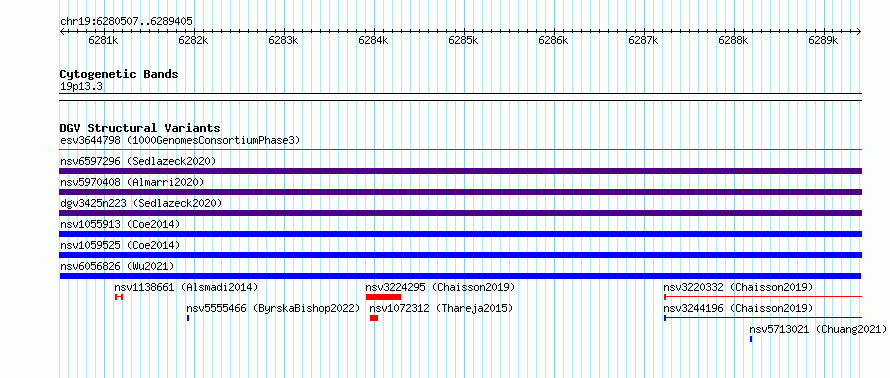Open variant dgv3425n223 (Sedlazeck2020) label

141,203
